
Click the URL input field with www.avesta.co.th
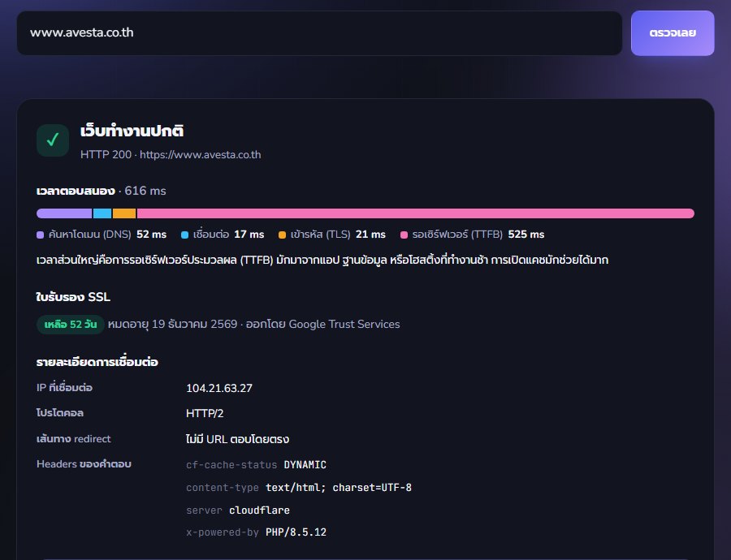[x=319, y=33]
